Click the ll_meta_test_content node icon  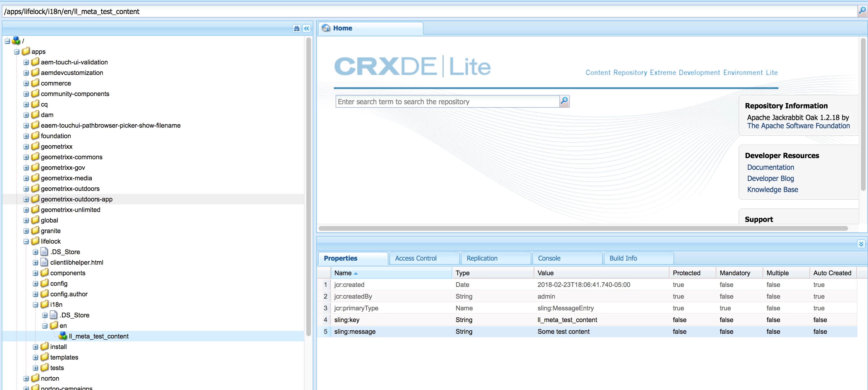(x=63, y=336)
